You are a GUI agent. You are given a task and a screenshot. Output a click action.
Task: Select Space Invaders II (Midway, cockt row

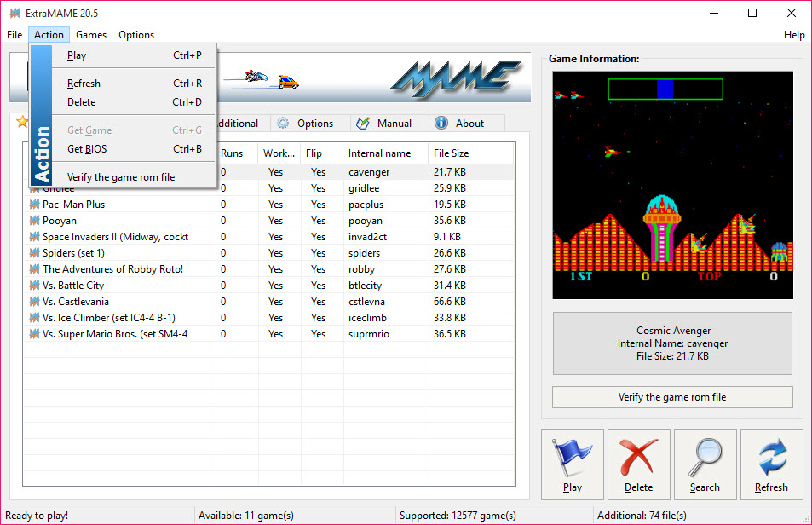click(268, 237)
